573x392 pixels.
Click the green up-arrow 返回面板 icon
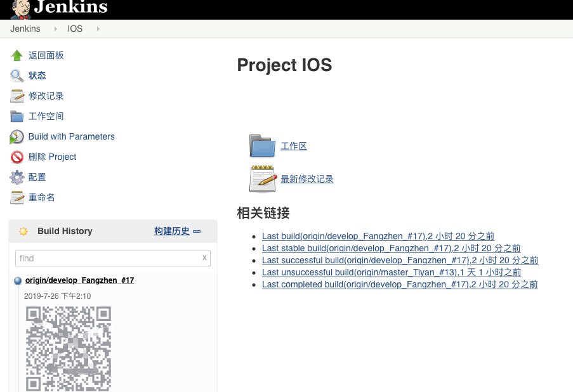(16, 56)
